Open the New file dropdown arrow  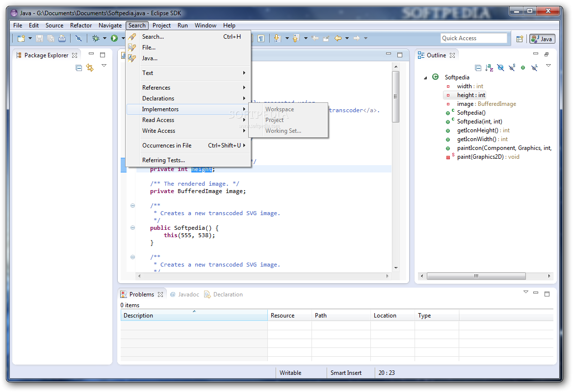coord(30,38)
